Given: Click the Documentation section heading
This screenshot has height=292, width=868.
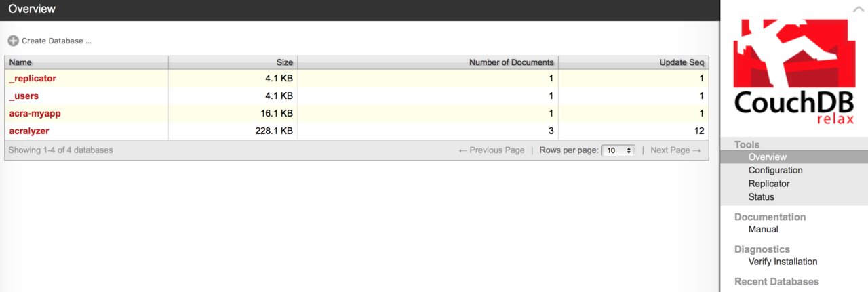Looking at the screenshot, I should point(770,217).
